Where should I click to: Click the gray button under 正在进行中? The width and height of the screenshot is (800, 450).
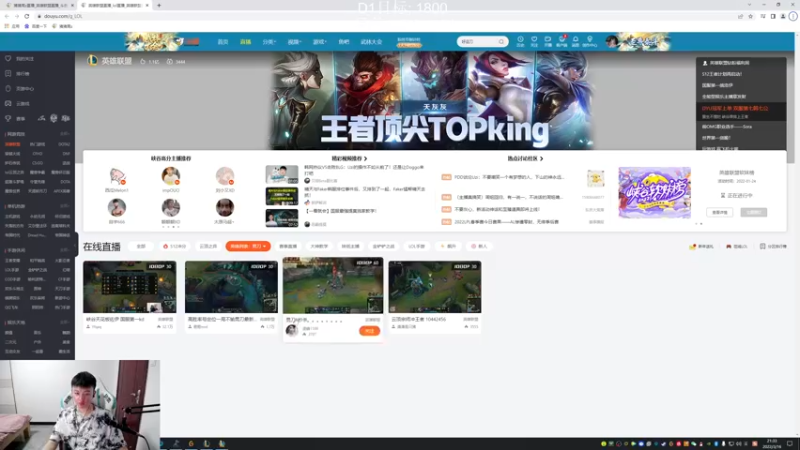(x=754, y=212)
